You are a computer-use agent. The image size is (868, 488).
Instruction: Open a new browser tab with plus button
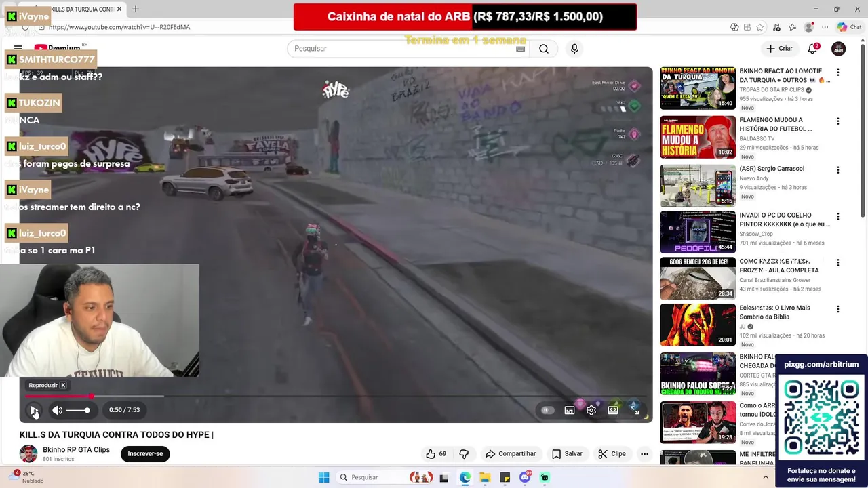point(136,9)
